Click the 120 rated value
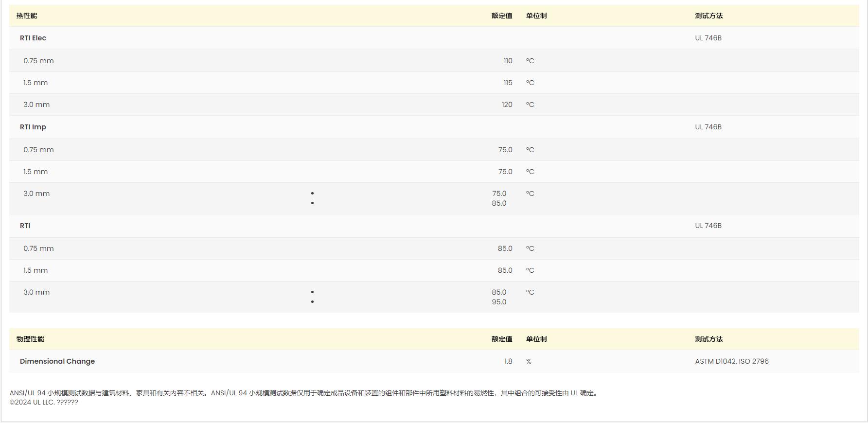Image resolution: width=868 pixels, height=423 pixels. point(507,105)
